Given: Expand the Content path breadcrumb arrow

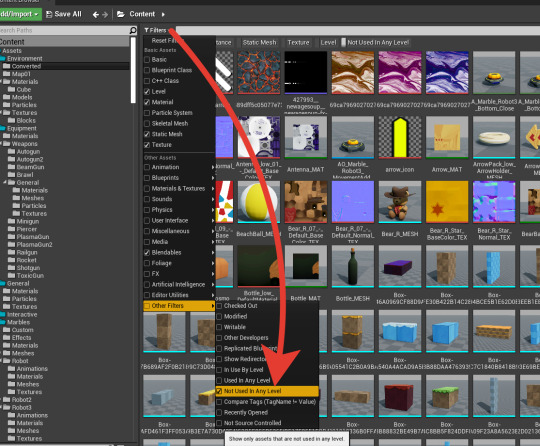Looking at the screenshot, I should [163, 14].
